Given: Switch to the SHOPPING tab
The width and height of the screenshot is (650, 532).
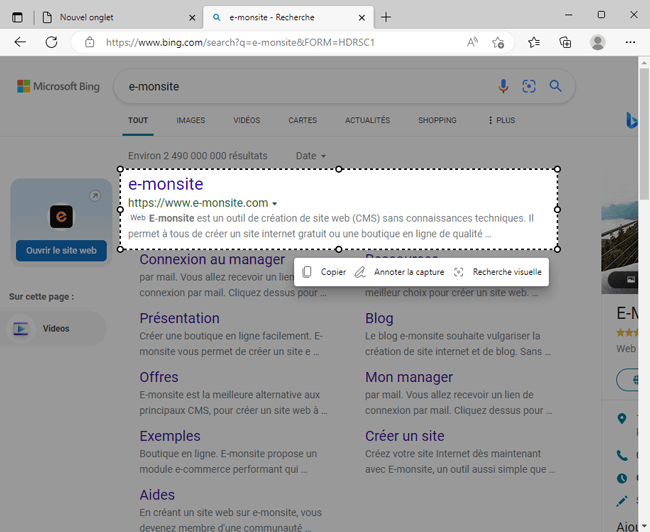Looking at the screenshot, I should [x=437, y=120].
